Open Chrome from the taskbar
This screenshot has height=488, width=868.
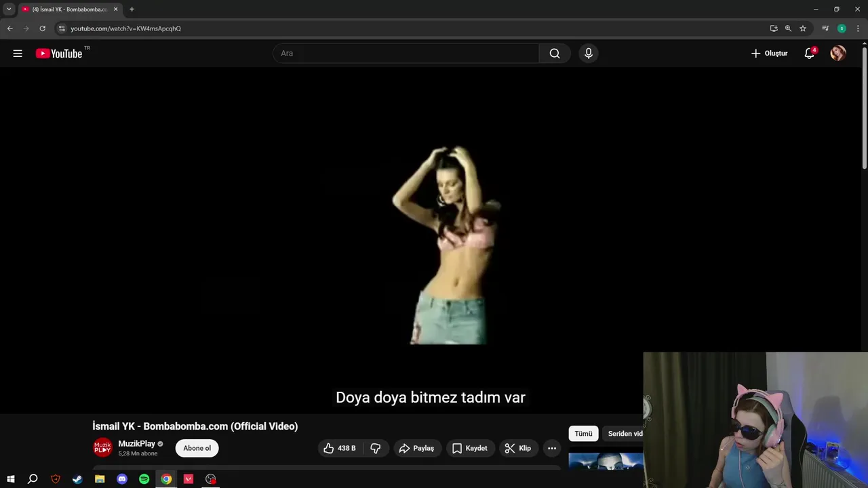[x=166, y=479]
